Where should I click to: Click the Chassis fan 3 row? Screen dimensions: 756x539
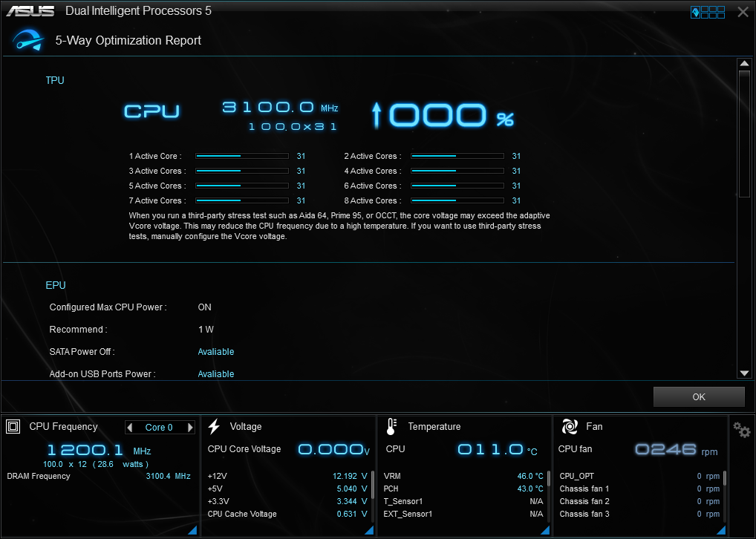[x=639, y=514]
